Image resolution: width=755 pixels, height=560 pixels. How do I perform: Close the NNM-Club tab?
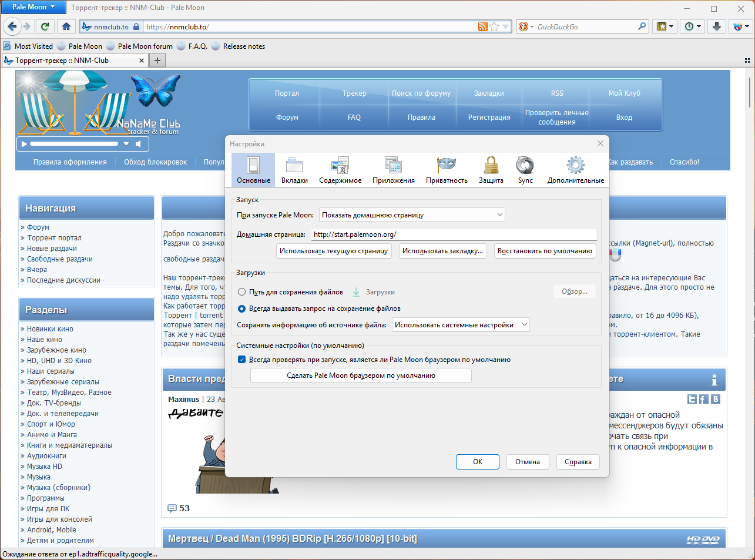(x=142, y=60)
